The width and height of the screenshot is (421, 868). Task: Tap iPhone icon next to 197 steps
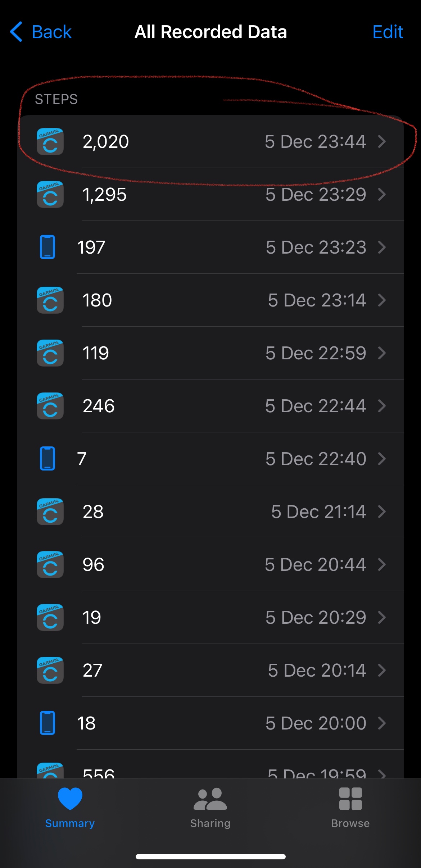tap(47, 247)
